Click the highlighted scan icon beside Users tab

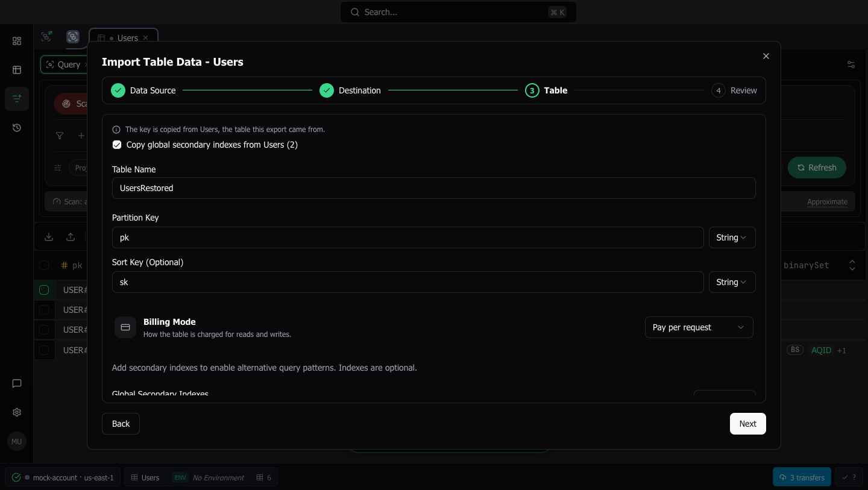point(73,37)
